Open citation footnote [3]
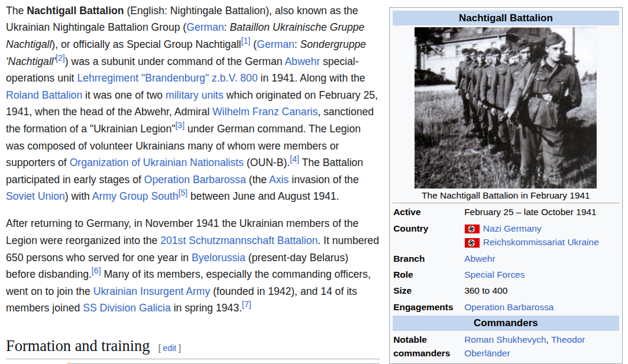This screenshot has height=364, width=628. tap(180, 125)
